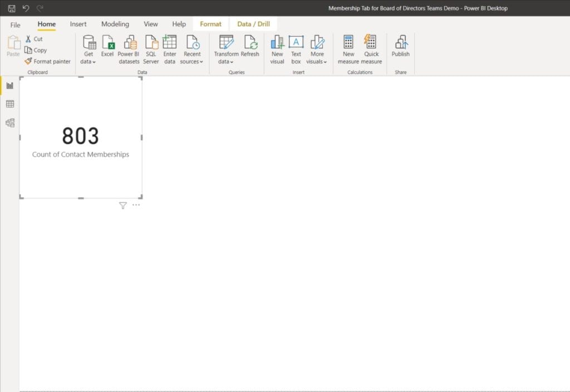Open the visual's filter icon
This screenshot has height=392, width=570.
point(123,205)
